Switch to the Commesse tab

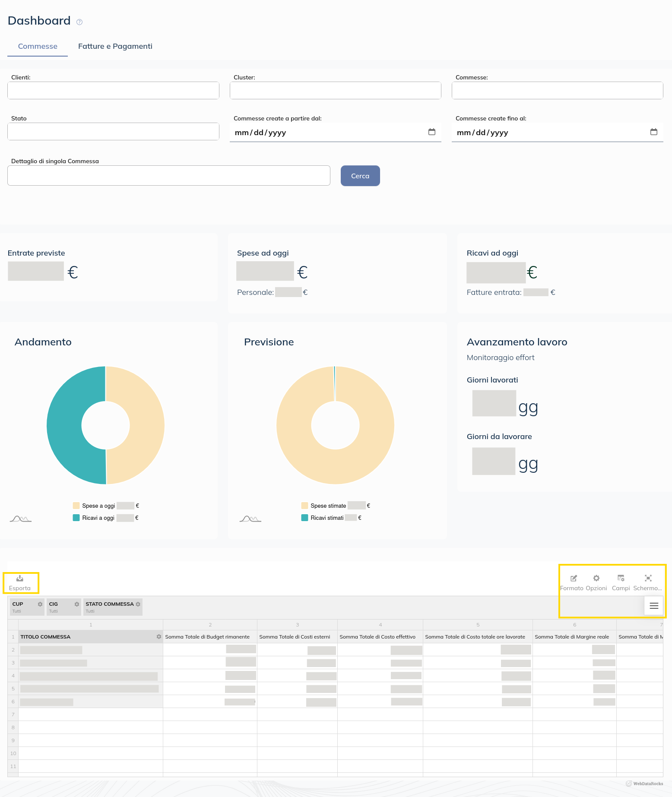pos(38,46)
